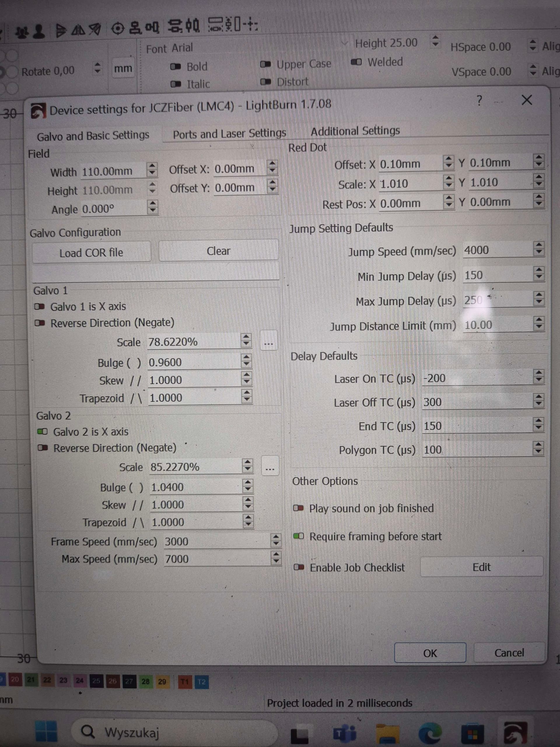
Task: Click the Galvo 1 Bulge stepper arrows
Action: [246, 361]
